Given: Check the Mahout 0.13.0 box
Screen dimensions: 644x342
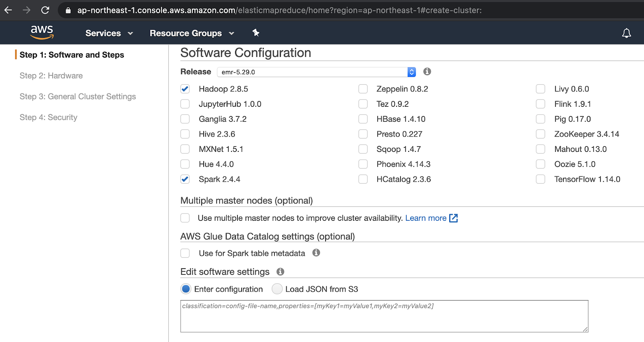Looking at the screenshot, I should tap(541, 149).
